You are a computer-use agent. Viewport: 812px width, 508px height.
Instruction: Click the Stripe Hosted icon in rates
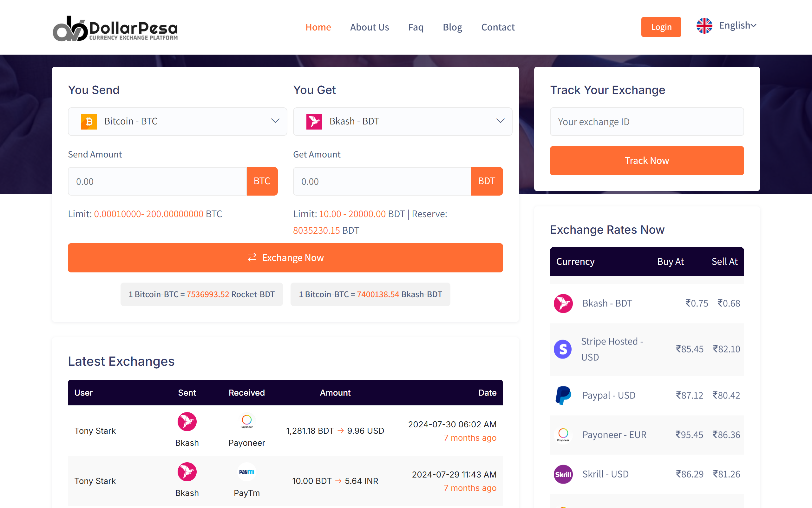click(563, 349)
